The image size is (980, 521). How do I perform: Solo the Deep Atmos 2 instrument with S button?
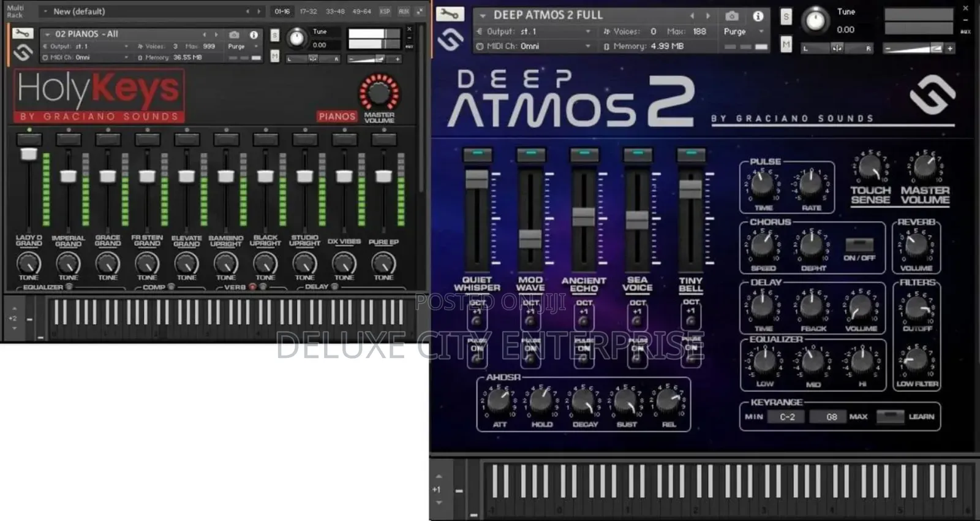click(786, 17)
